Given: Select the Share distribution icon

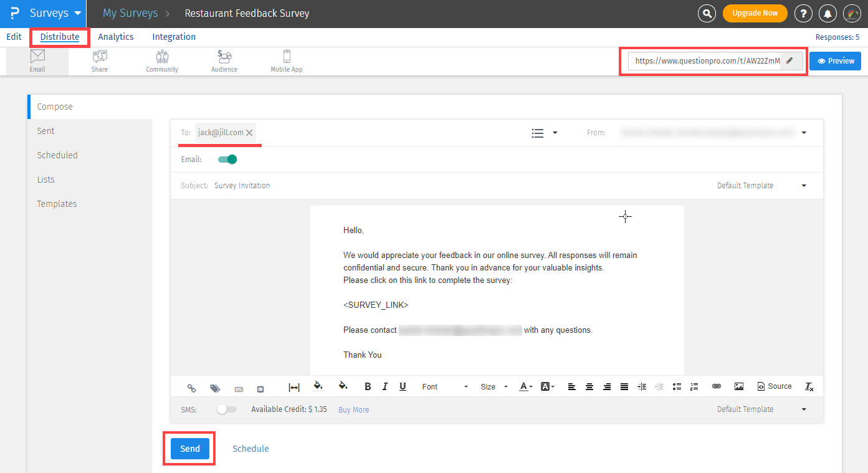Looking at the screenshot, I should (100, 60).
